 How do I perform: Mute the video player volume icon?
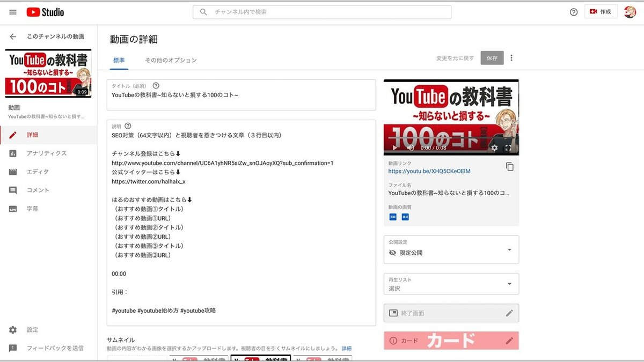(x=410, y=148)
